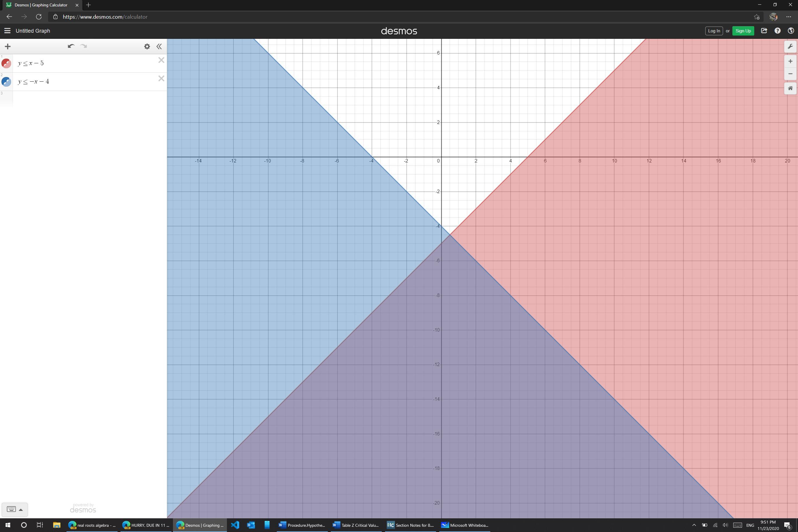Open the Desmos help menu
The image size is (798, 532).
pos(777,31)
